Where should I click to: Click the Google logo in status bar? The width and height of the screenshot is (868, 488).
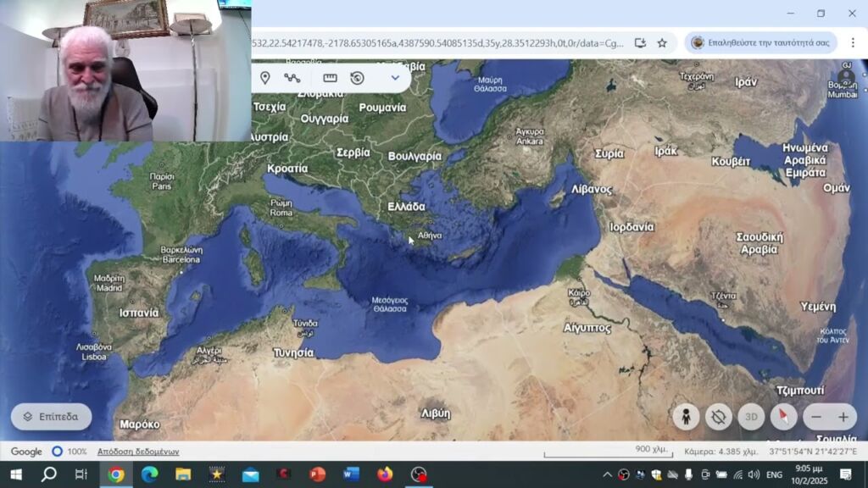[x=26, y=452]
